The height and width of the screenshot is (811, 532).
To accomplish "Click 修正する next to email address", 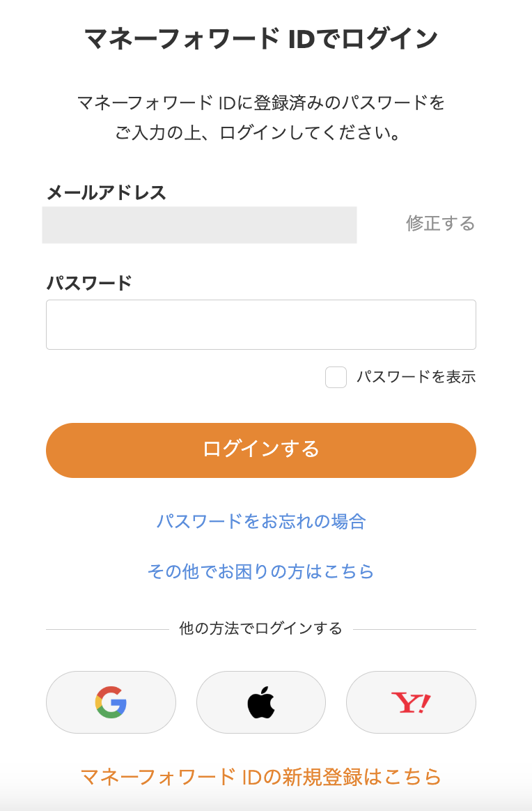I will click(440, 224).
